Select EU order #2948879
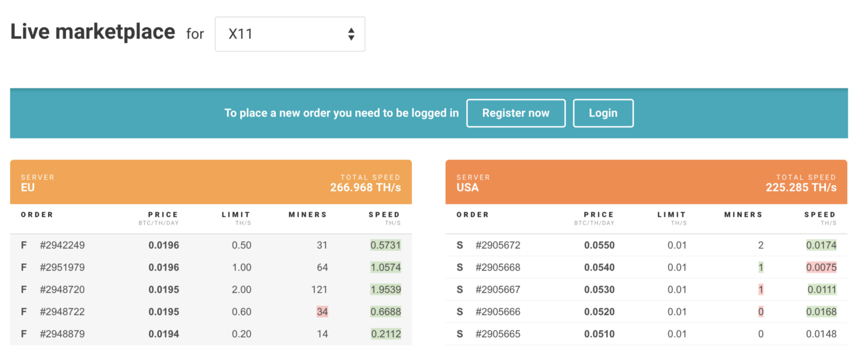This screenshot has width=868, height=348. 62,334
